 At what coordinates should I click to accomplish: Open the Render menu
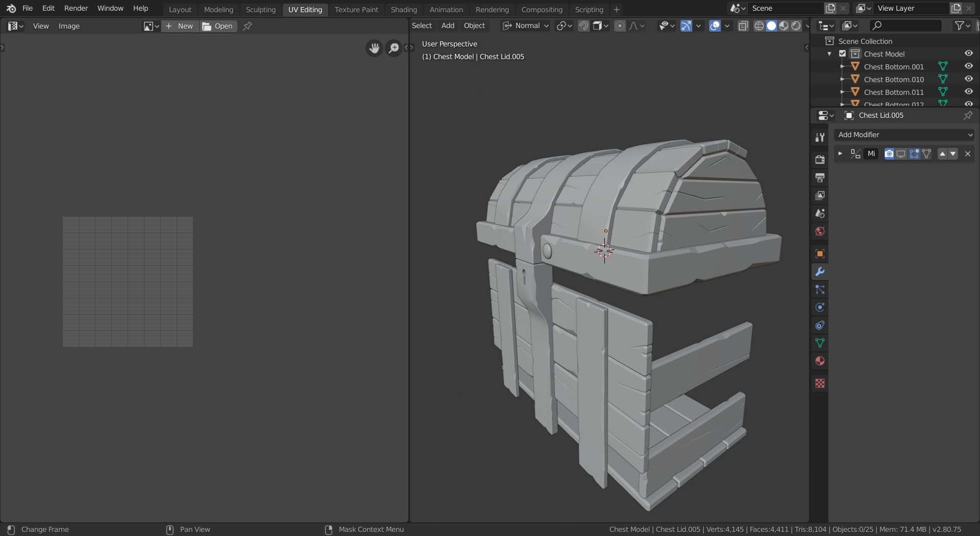[x=76, y=8]
